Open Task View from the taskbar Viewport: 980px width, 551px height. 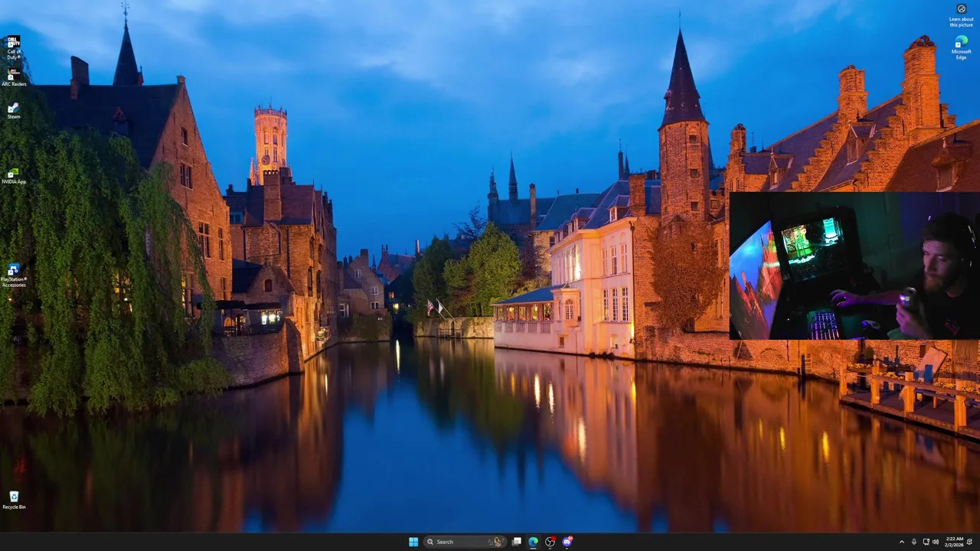click(x=517, y=542)
